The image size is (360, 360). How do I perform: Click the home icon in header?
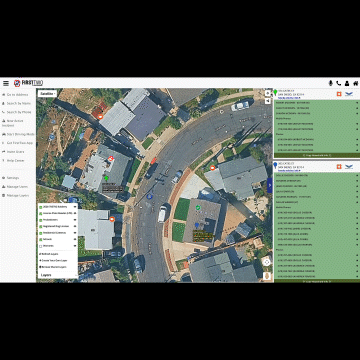(x=356, y=83)
